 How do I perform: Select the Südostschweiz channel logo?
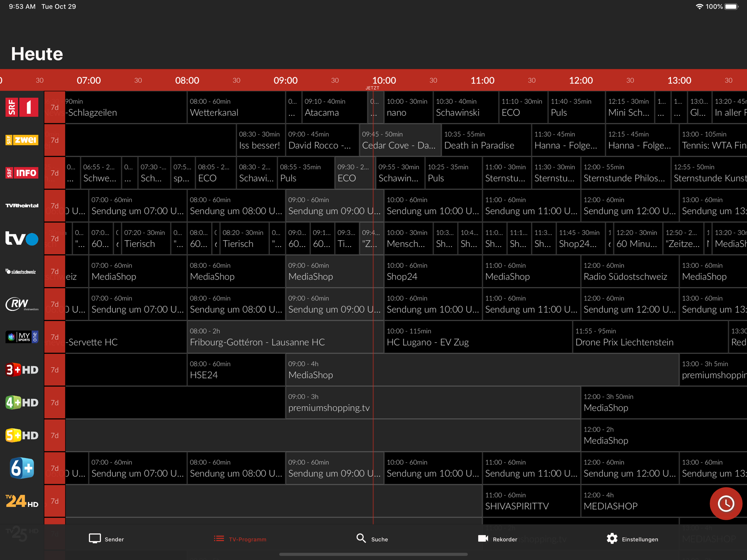21,271
